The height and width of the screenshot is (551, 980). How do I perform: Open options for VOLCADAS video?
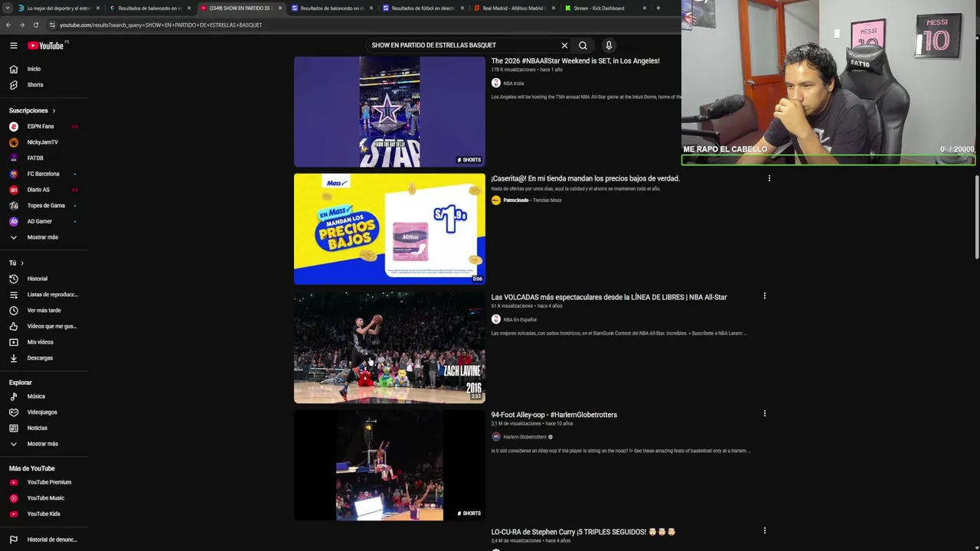click(764, 296)
